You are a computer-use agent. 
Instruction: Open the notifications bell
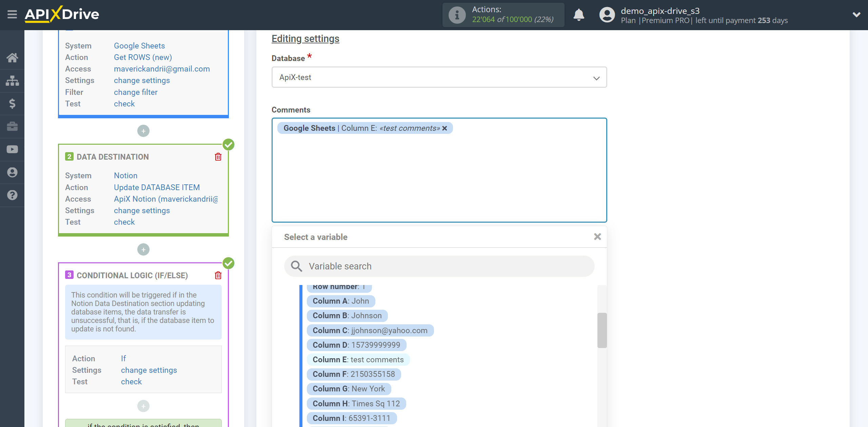[x=579, y=15]
